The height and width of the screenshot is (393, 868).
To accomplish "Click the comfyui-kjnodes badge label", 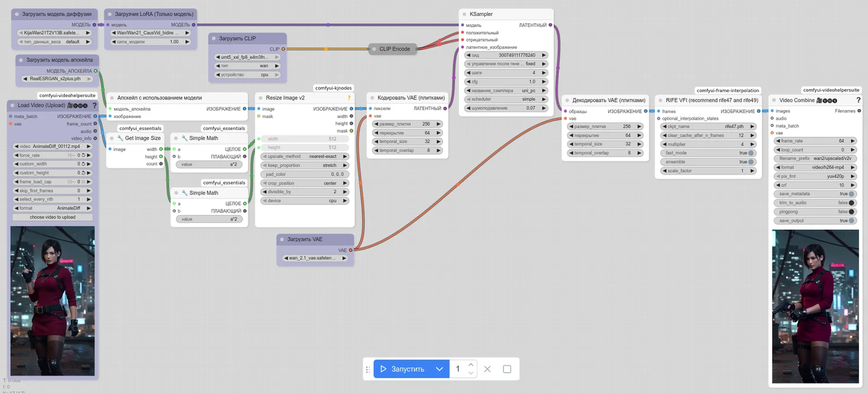I will (333, 88).
